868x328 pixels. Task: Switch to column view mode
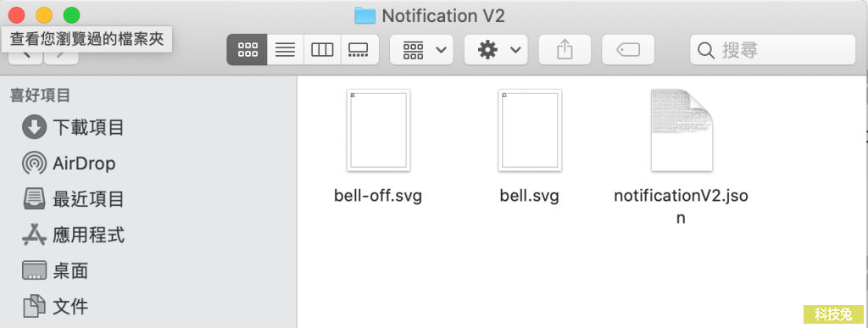tap(322, 50)
